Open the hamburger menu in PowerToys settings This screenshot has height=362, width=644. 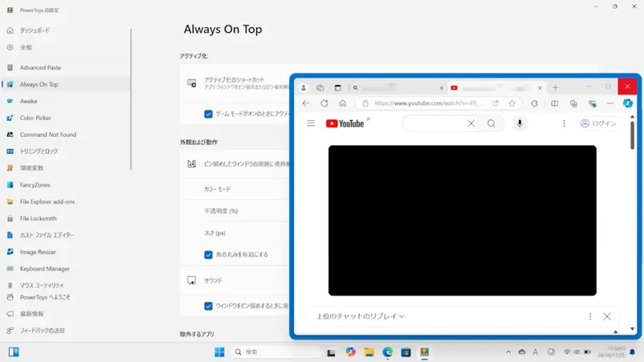click(x=10, y=10)
